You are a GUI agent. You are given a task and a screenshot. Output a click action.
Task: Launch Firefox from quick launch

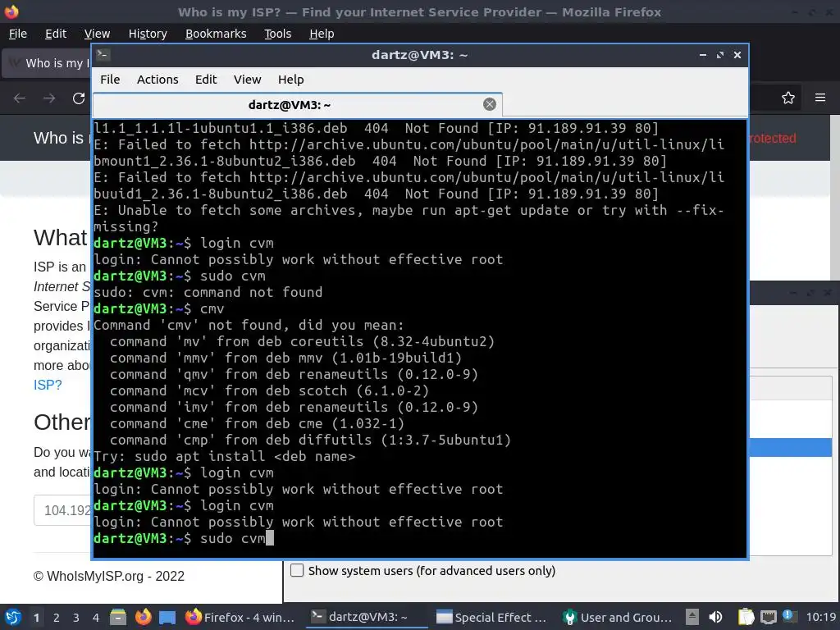143,618
